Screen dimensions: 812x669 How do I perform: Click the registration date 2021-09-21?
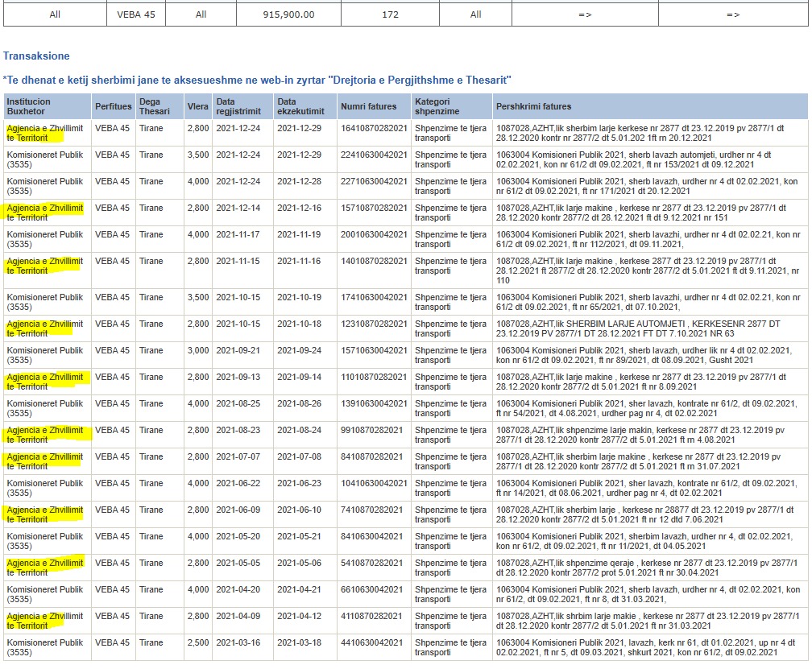[238, 350]
